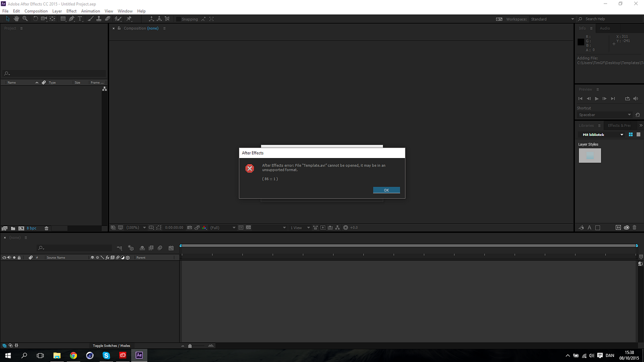Open the Composition Mini-Flowchart icon in timeline
The height and width of the screenshot is (362, 644).
120,248
